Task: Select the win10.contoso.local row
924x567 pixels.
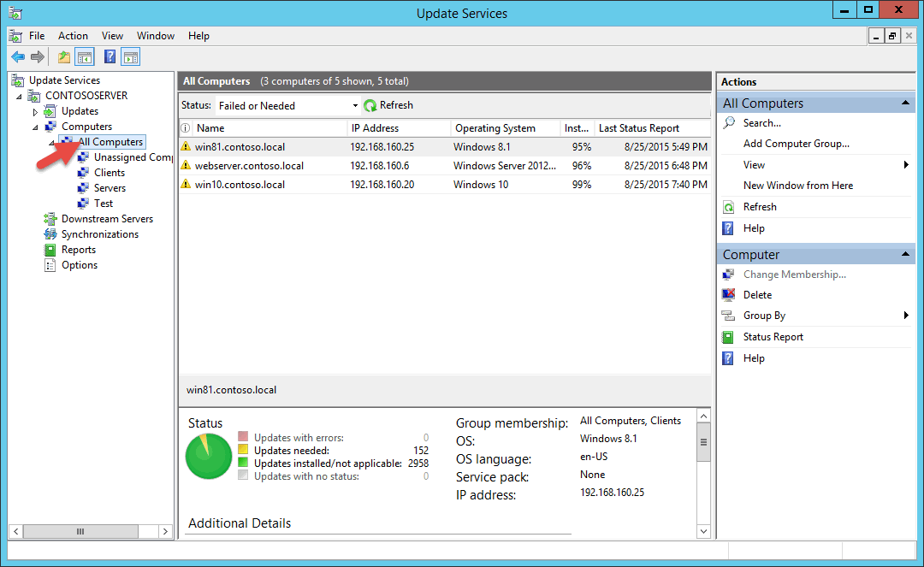Action: coord(445,184)
